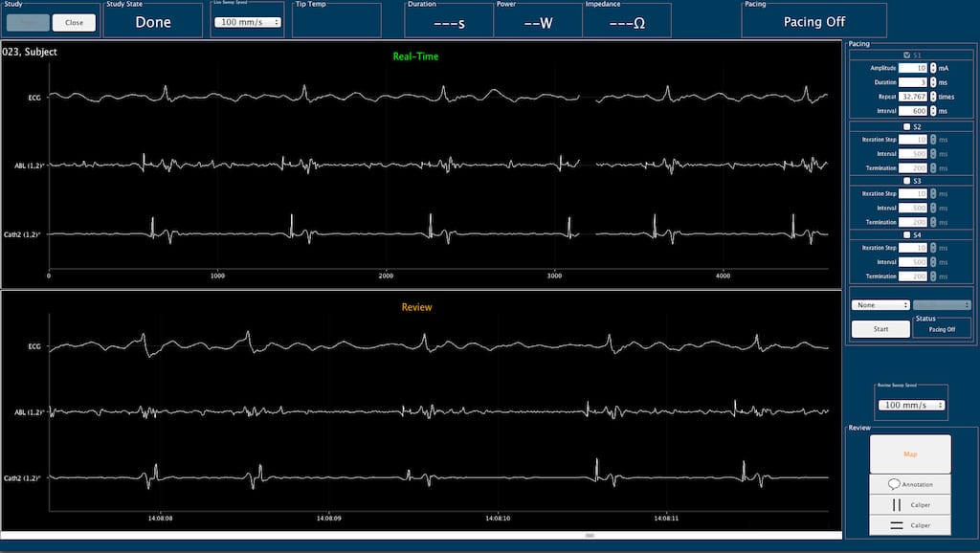Open the Review Sweep Speed dropdown
The height and width of the screenshot is (553, 980).
(x=911, y=405)
